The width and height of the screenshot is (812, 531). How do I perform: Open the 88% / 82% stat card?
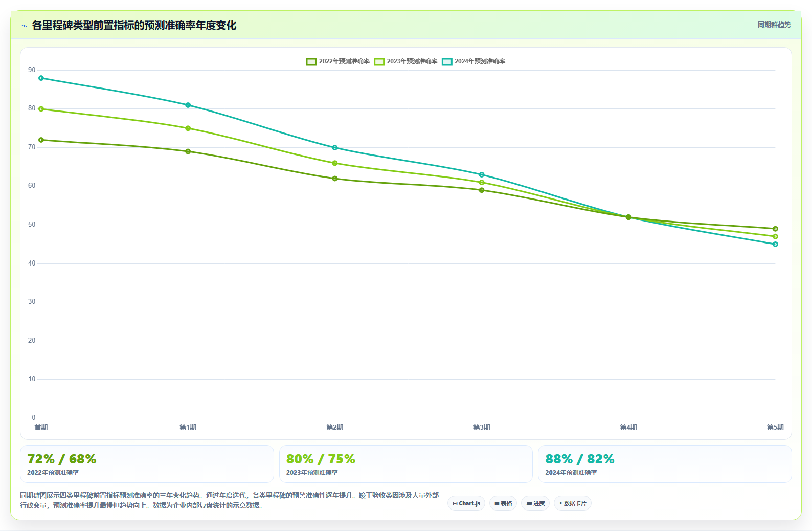(x=665, y=464)
